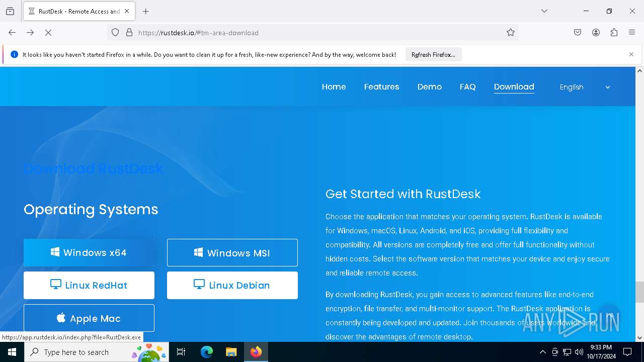The height and width of the screenshot is (362, 644).
Task: Open the List all tabs dropdown
Action: 544,11
